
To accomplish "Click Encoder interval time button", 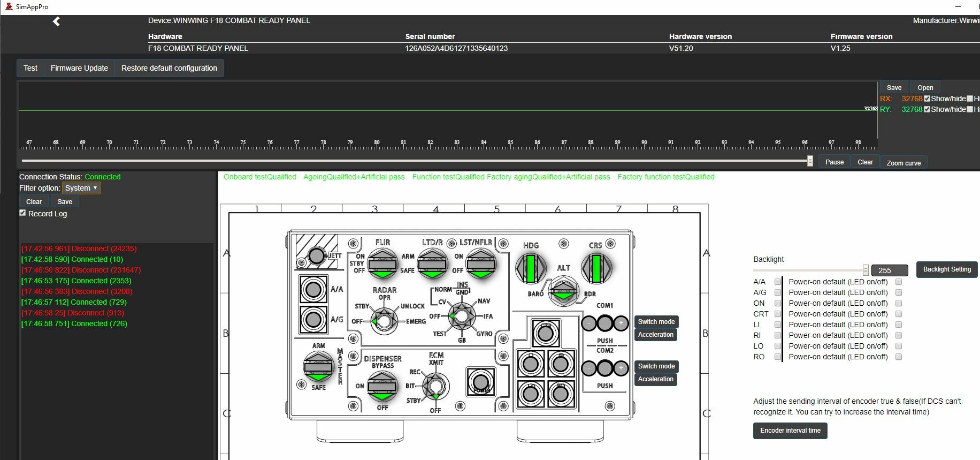I will [x=790, y=431].
